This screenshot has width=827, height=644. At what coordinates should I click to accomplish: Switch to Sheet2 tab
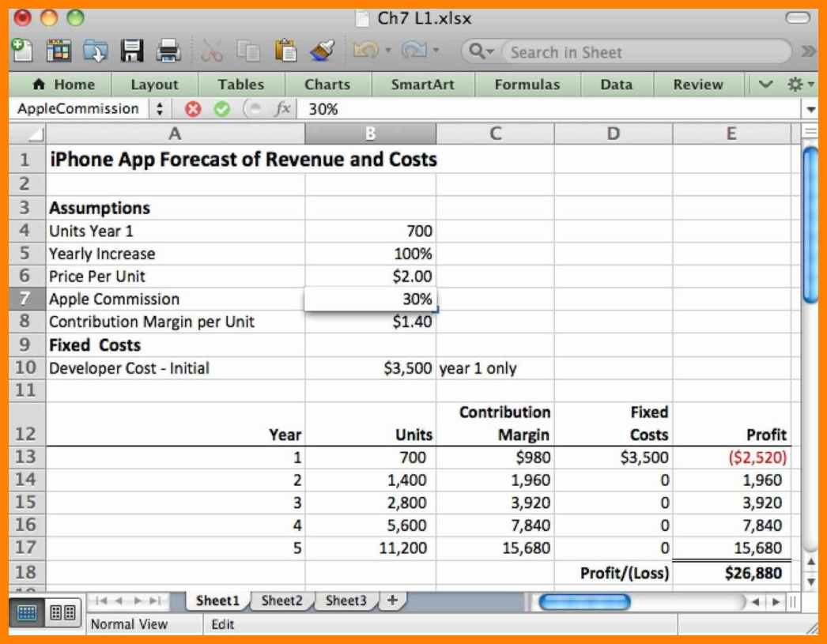(281, 601)
